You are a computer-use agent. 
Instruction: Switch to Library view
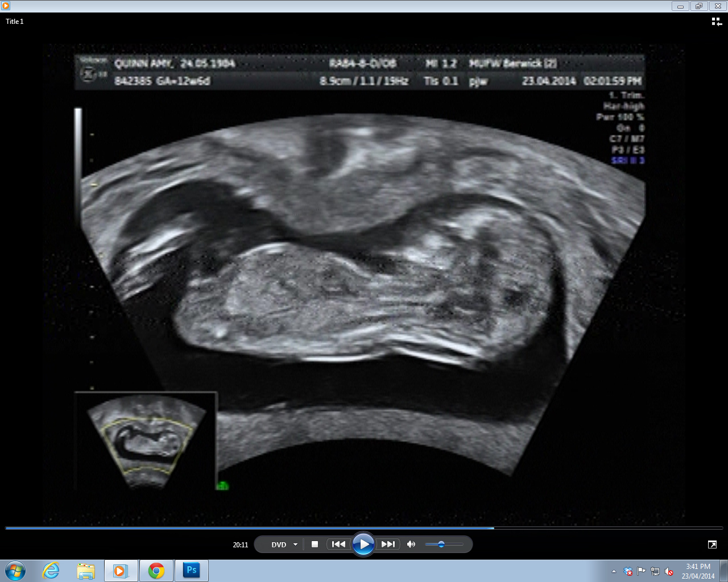click(716, 22)
